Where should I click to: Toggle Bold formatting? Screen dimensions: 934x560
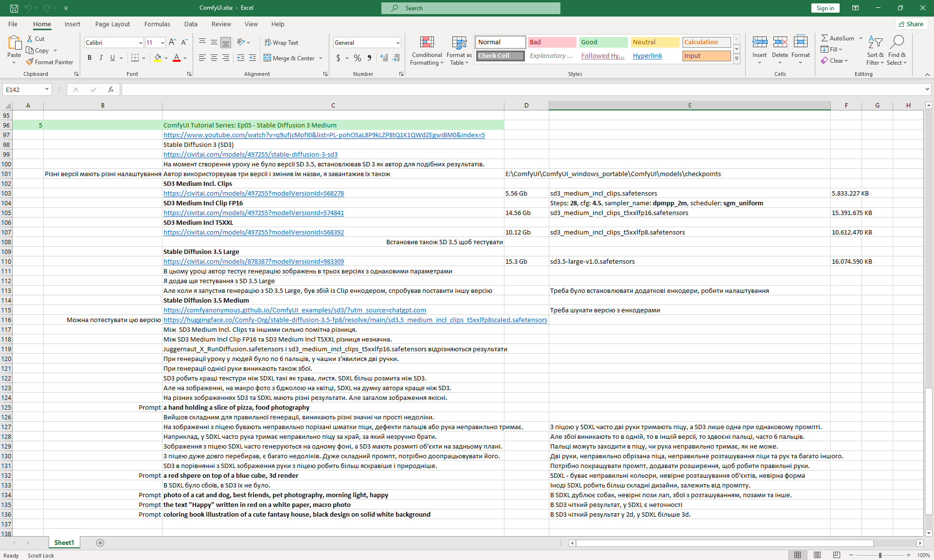tap(90, 58)
